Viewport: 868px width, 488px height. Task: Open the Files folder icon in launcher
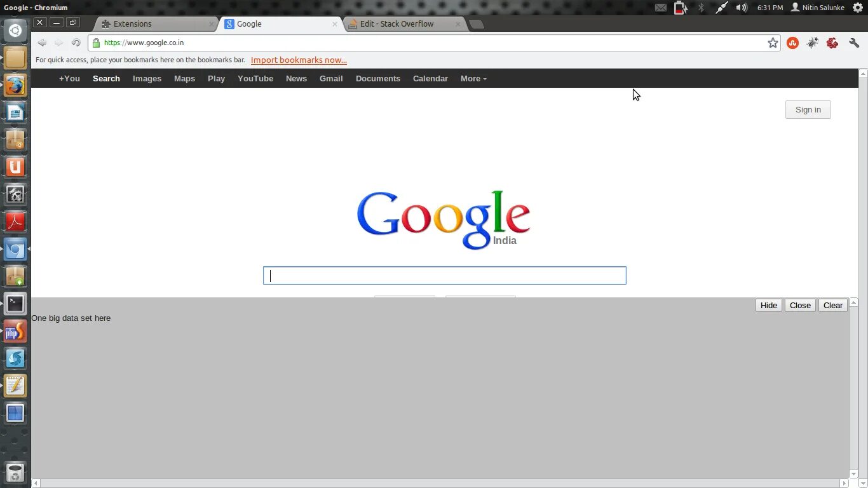(15, 58)
